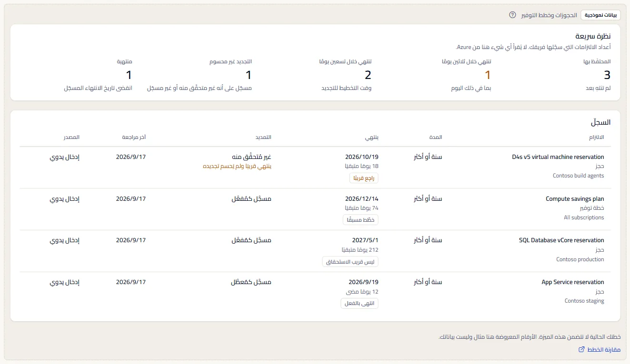The height and width of the screenshot is (364, 630).
Task: Click the end date 2026/9/19
Action: (363, 282)
